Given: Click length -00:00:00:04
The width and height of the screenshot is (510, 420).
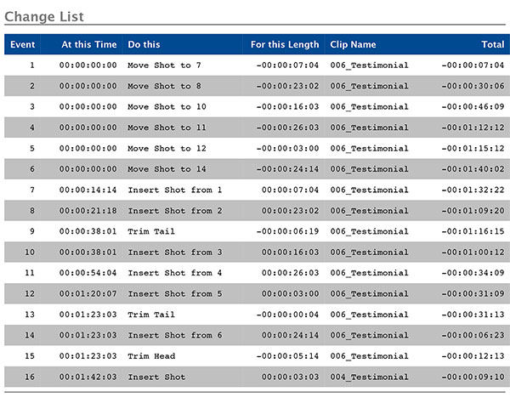Looking at the screenshot, I should 287,315.
